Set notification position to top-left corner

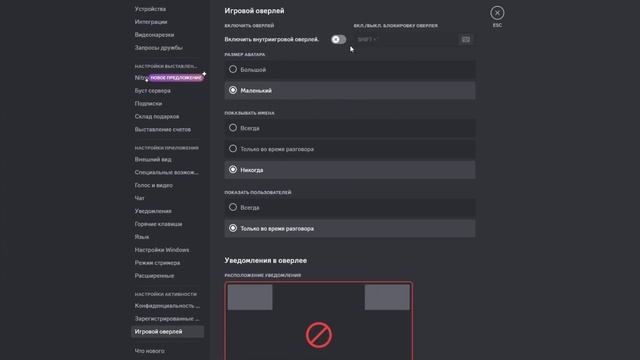pos(250,297)
